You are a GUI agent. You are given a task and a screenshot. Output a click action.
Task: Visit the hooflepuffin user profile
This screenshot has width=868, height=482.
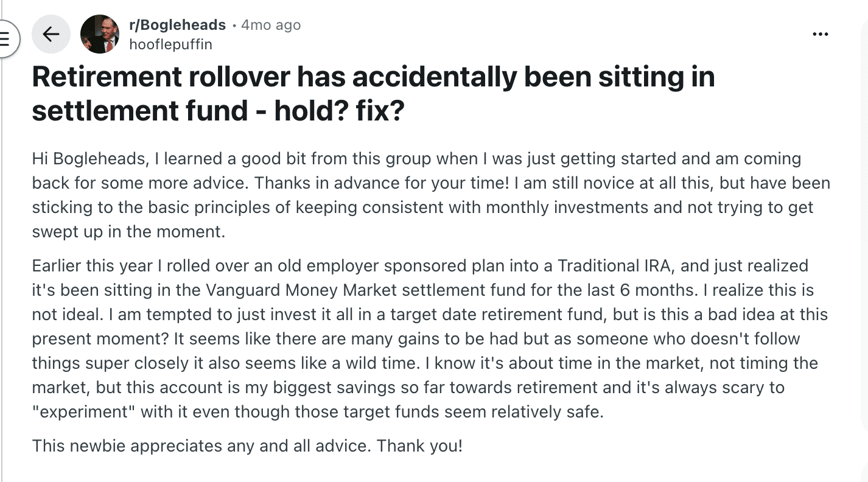click(x=170, y=44)
